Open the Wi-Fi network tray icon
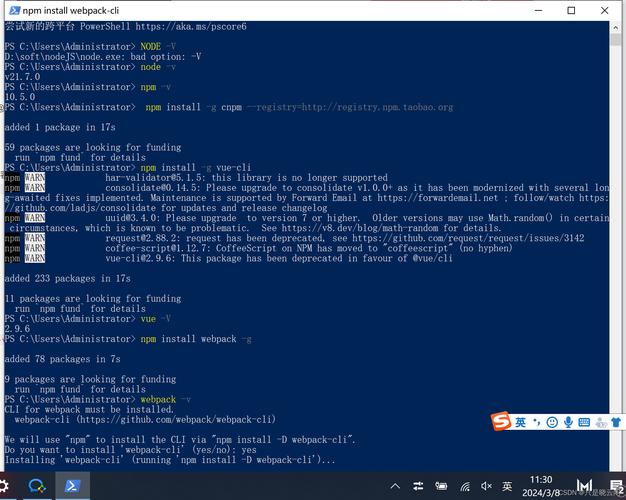 [464, 486]
